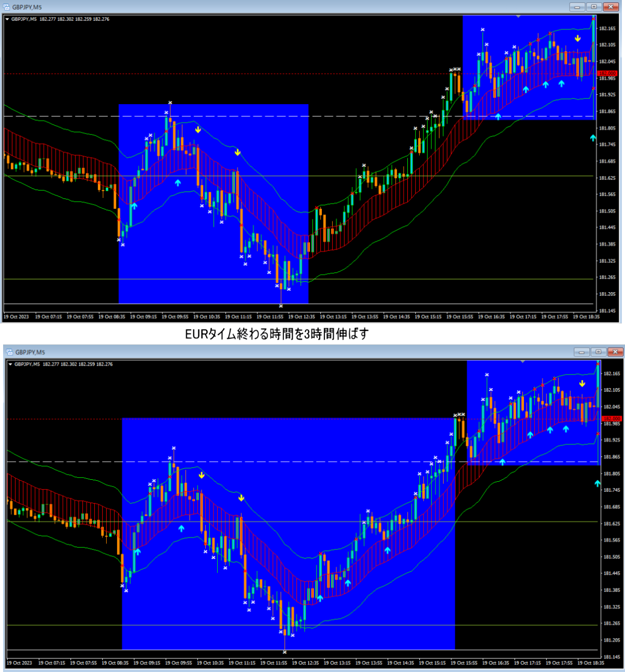Click the gray chart shift triangle in bottom chart
This screenshot has width=625, height=672.
[x=522, y=362]
